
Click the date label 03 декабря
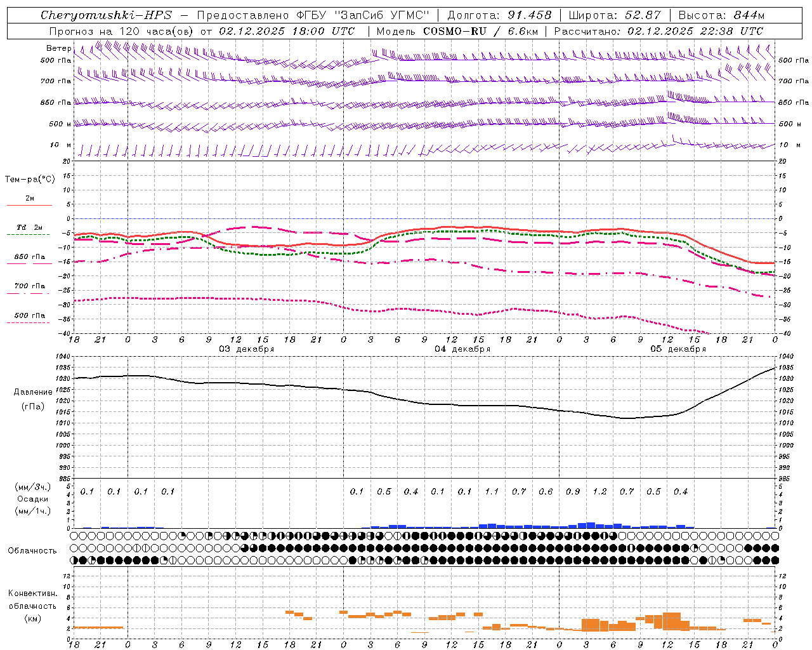point(247,349)
